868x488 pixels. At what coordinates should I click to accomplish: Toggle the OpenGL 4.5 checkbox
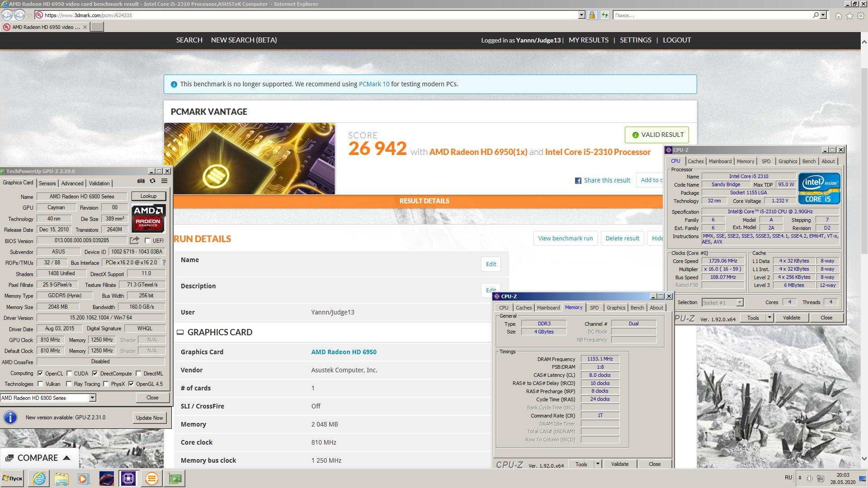[x=131, y=384]
